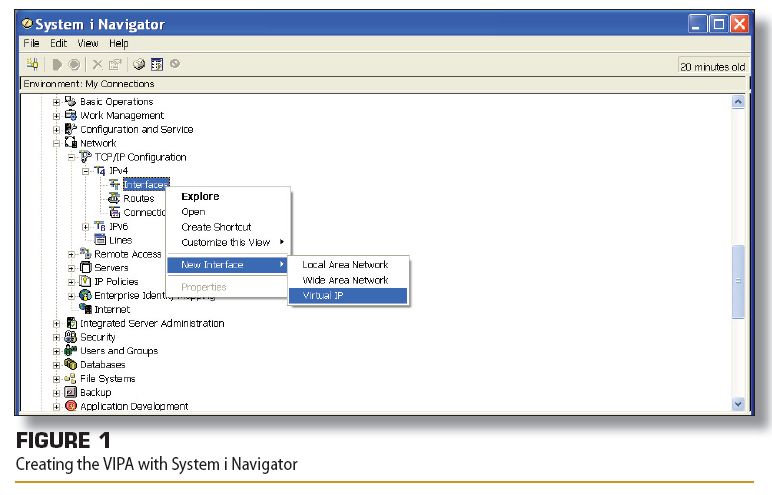Viewport: 772px width, 495px height.
Task: Click the delete X toolbar icon
Action: click(97, 65)
